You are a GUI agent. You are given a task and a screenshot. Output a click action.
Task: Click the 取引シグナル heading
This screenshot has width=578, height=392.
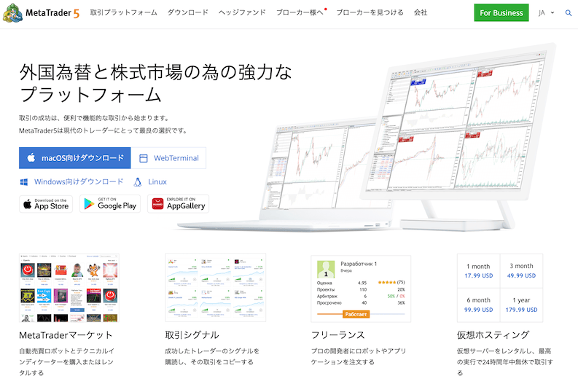point(192,335)
